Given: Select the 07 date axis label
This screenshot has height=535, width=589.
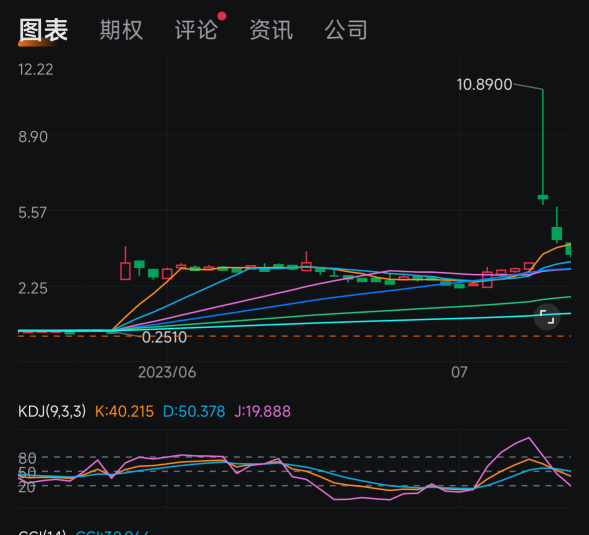Looking at the screenshot, I should 459,372.
